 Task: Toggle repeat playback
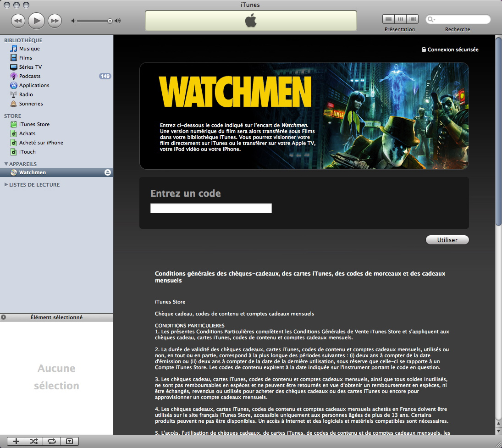(x=51, y=441)
